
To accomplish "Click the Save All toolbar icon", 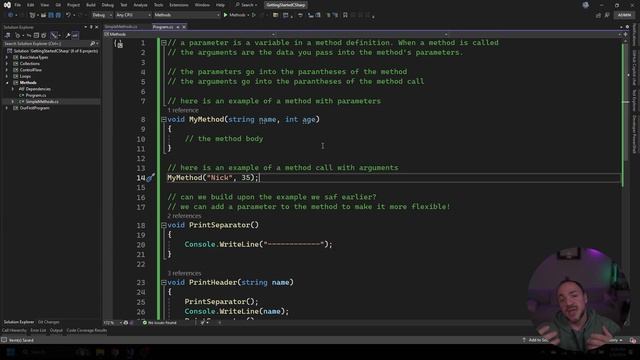I will tap(58, 15).
